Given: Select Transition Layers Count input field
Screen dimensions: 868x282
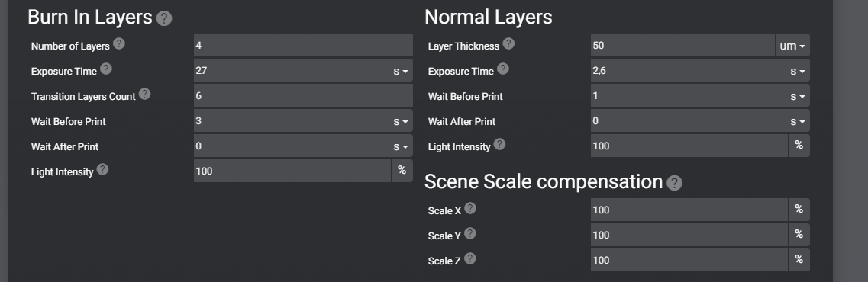Looking at the screenshot, I should (x=303, y=96).
